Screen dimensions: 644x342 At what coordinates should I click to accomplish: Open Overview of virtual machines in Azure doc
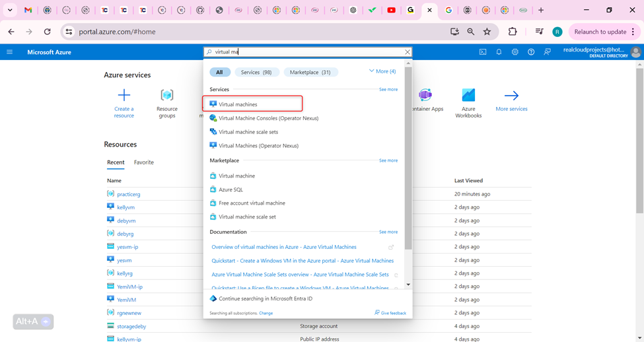pos(284,247)
